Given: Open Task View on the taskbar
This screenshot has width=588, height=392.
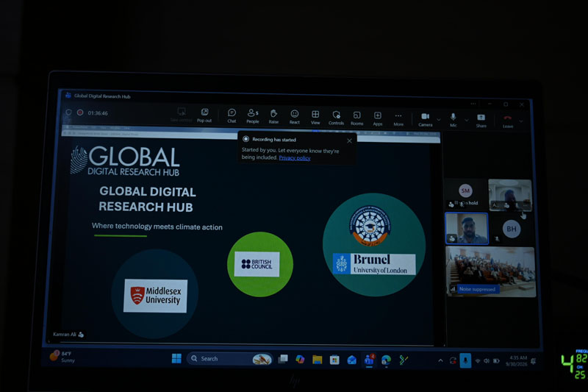Looking at the screenshot, I should 283,359.
